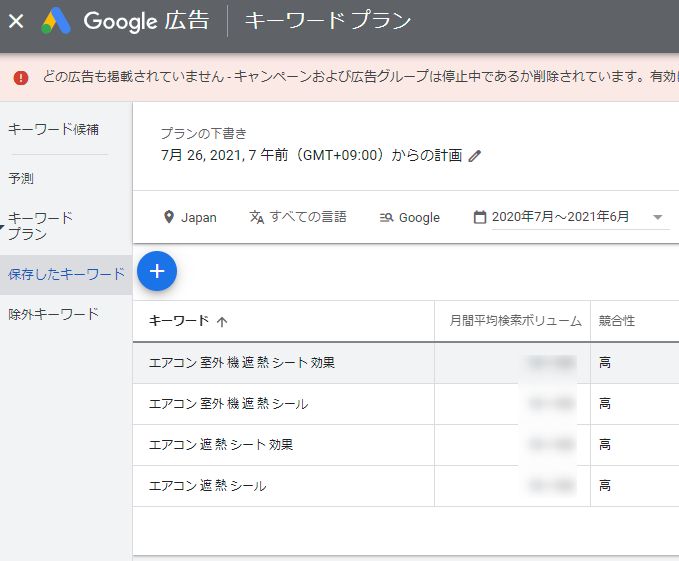The height and width of the screenshot is (561, 679).
Task: Open 予測 in the sidebar
Action: coord(21,178)
